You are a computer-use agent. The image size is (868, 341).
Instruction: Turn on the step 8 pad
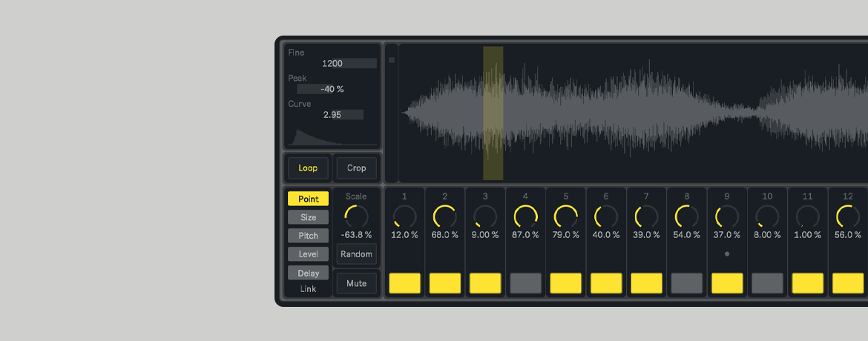[686, 282]
